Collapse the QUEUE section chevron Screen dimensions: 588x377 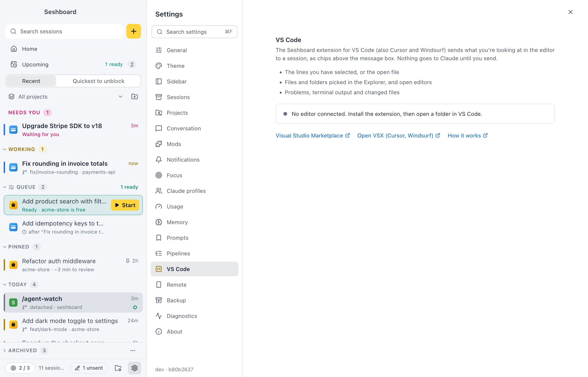[4, 187]
